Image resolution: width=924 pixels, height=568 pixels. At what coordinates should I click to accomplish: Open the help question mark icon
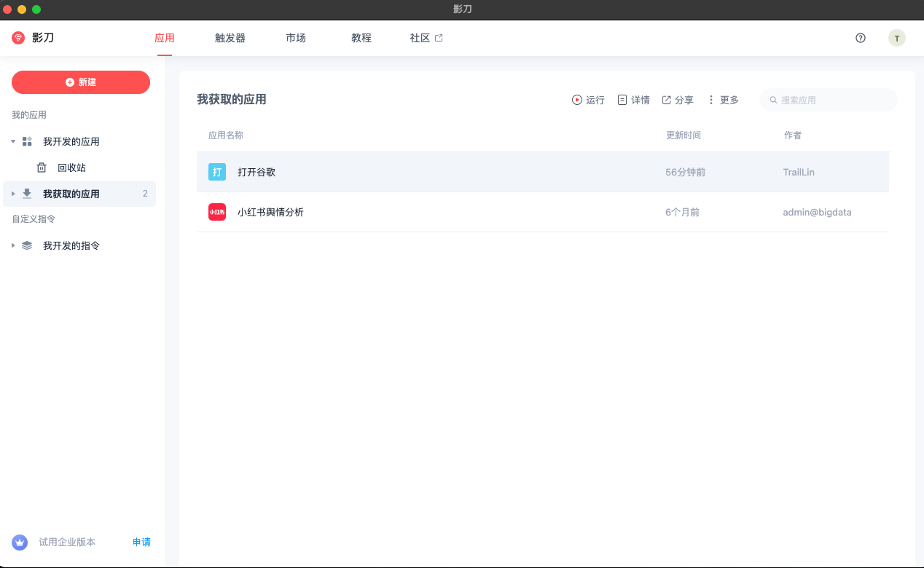[x=861, y=37]
